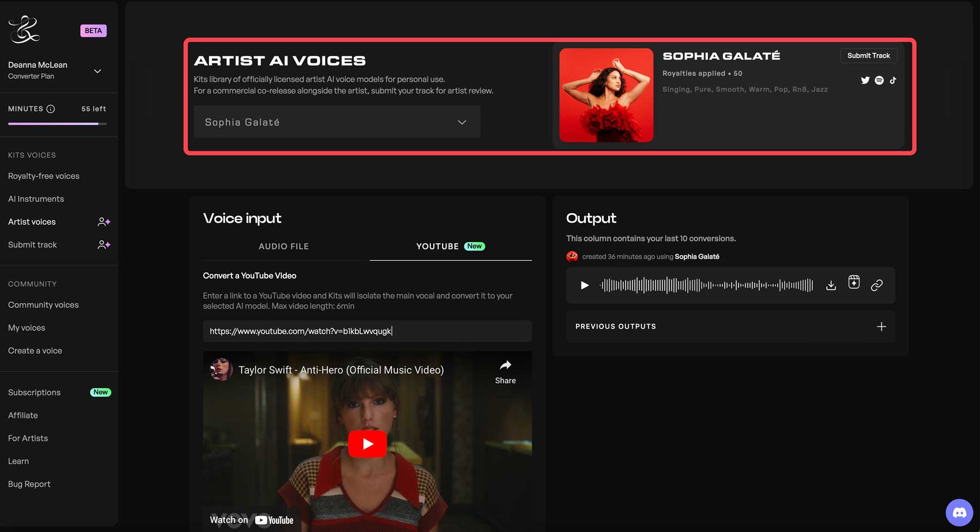Open the Artist voices page
Image resolution: width=980 pixels, height=532 pixels.
coord(32,222)
